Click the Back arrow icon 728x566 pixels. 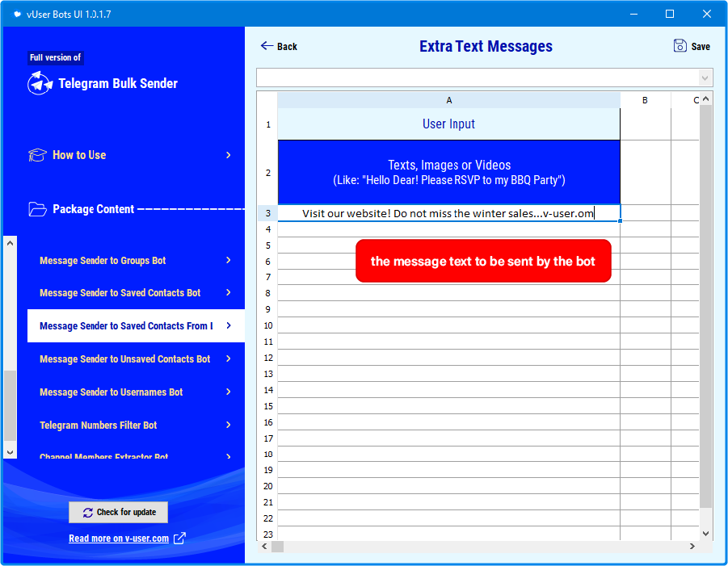267,45
